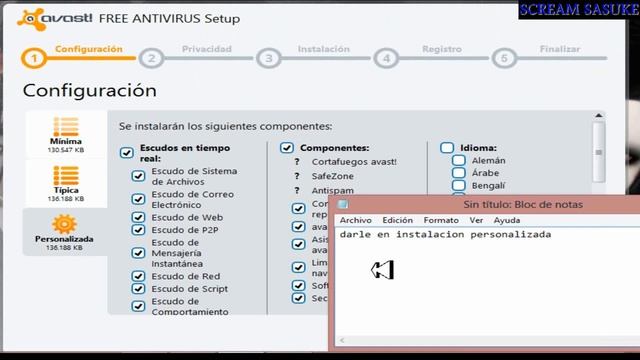
Task: Click step 5 Finalizar circle
Action: 504,58
